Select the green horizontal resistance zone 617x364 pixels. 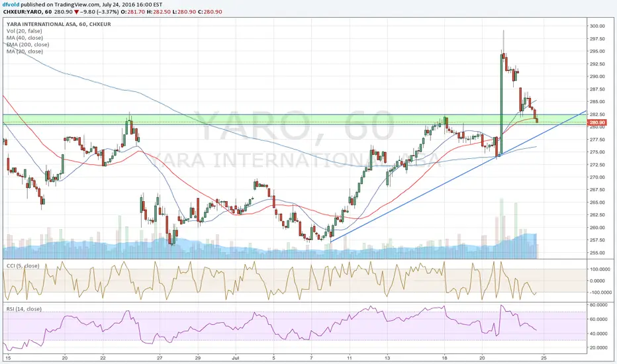tap(295, 120)
